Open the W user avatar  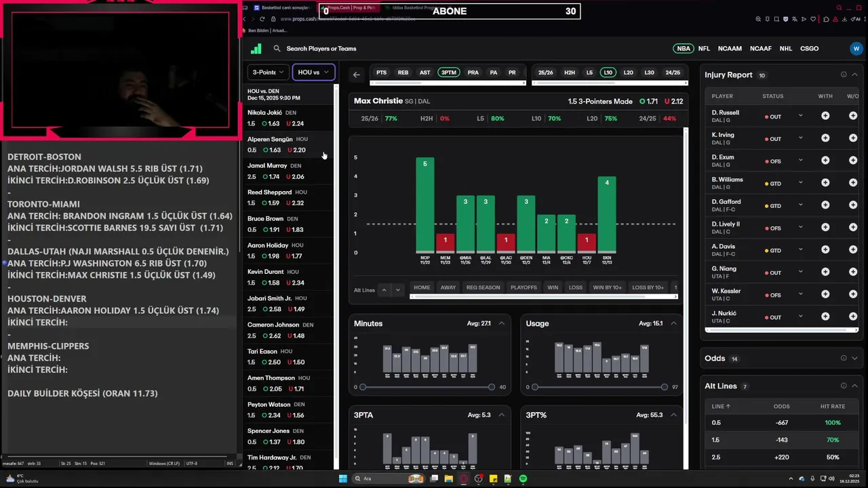click(x=856, y=49)
